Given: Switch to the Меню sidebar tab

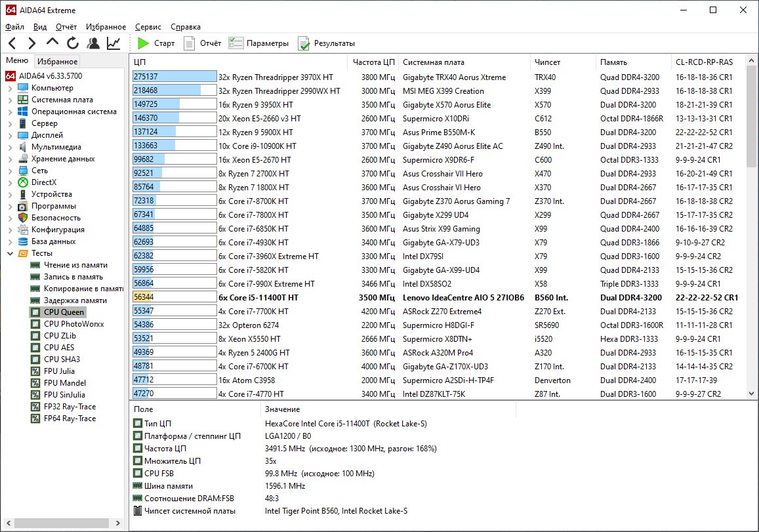Looking at the screenshot, I should coord(17,60).
